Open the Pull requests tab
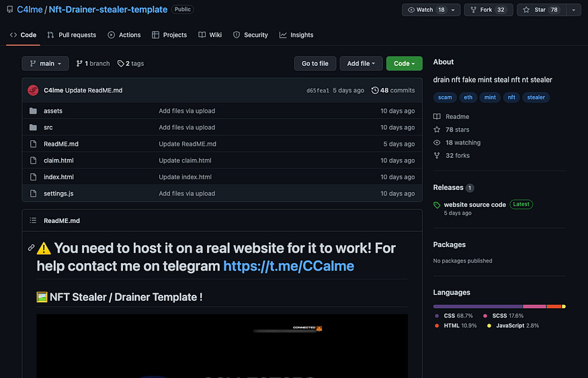This screenshot has width=588, height=378. pos(72,35)
